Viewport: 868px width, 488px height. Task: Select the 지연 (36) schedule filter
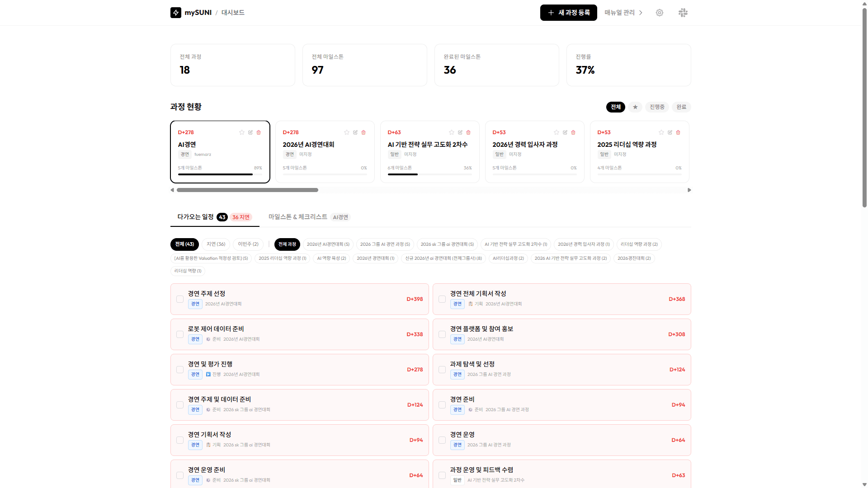216,244
